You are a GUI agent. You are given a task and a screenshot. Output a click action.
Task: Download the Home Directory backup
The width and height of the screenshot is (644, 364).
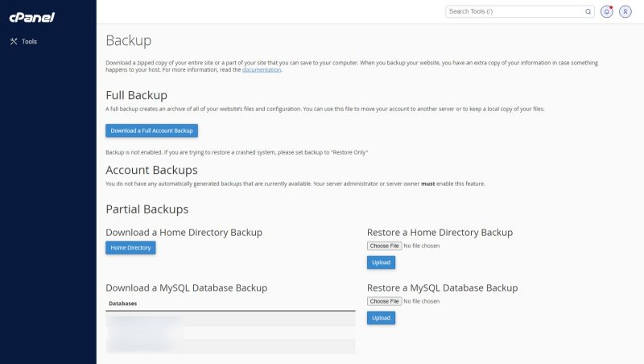pos(130,248)
